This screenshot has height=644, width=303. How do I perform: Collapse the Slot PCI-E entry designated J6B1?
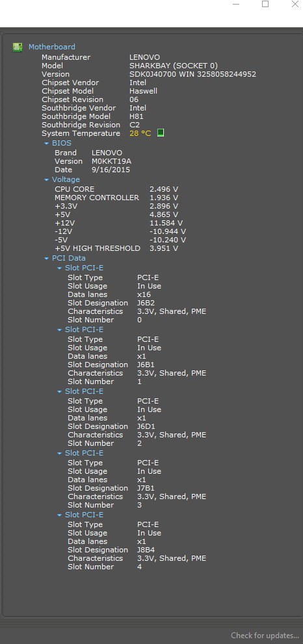pyautogui.click(x=60, y=330)
